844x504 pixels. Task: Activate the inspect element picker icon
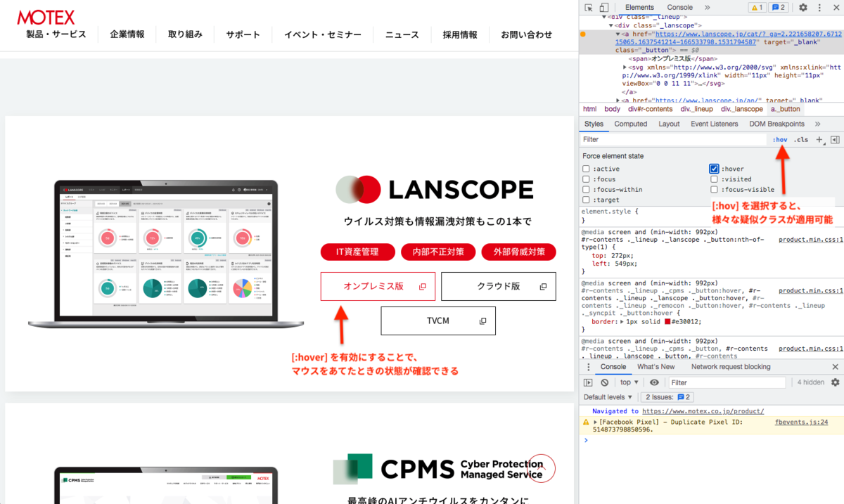(589, 8)
